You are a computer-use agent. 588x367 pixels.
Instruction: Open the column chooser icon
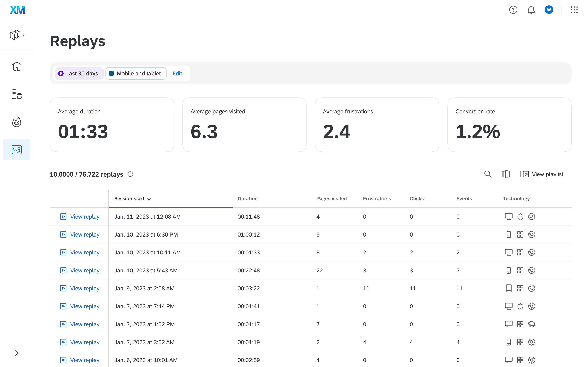coord(506,174)
